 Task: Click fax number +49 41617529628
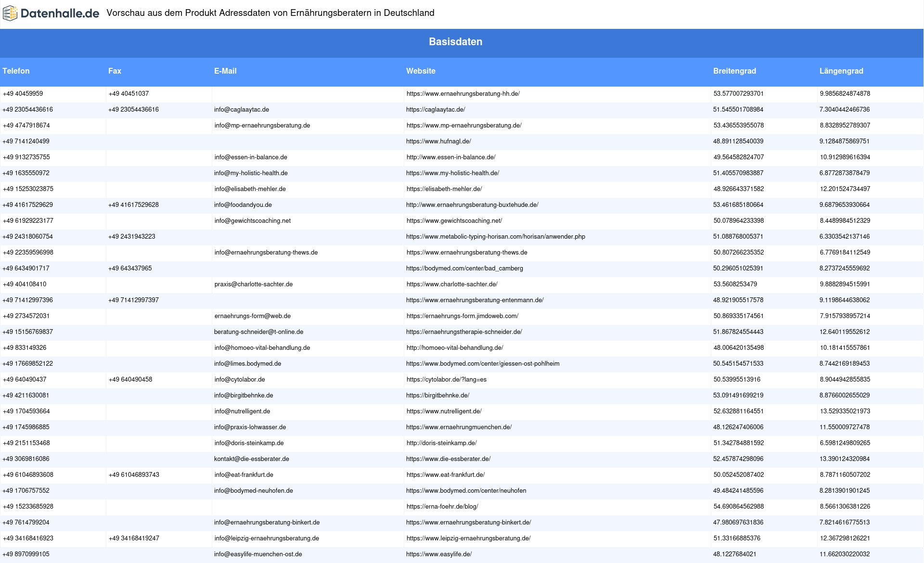[133, 205]
